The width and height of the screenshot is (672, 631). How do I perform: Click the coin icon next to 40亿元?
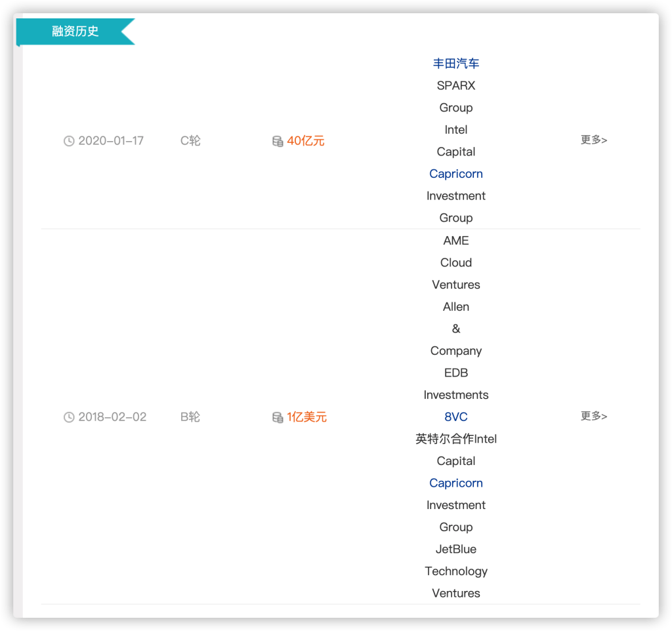(x=278, y=141)
